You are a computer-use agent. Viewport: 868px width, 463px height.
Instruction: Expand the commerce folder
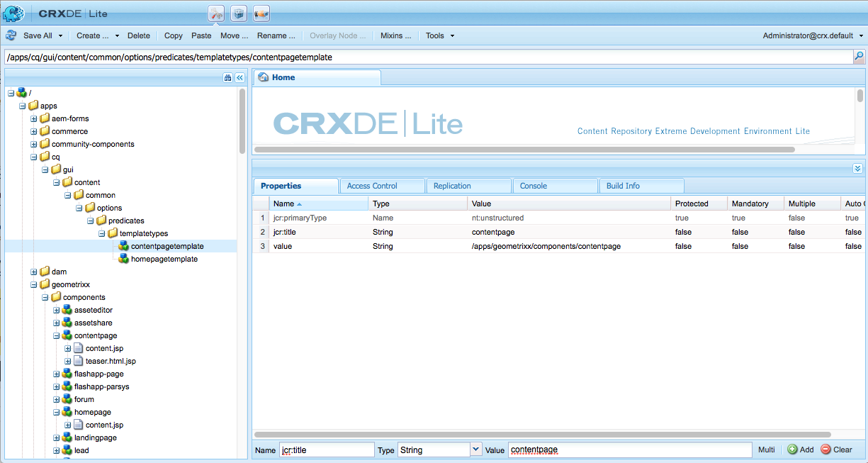tap(34, 131)
